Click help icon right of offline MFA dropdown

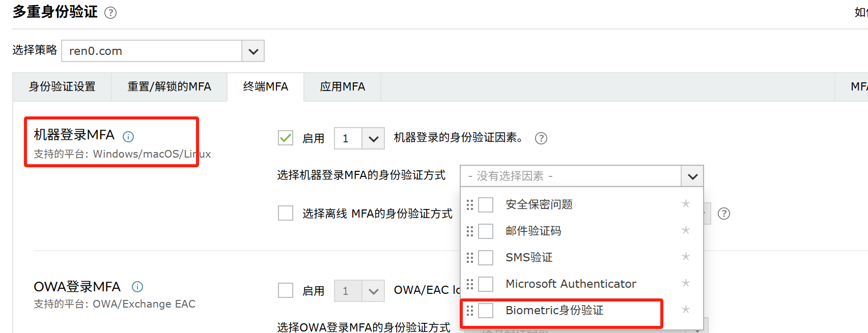click(724, 214)
